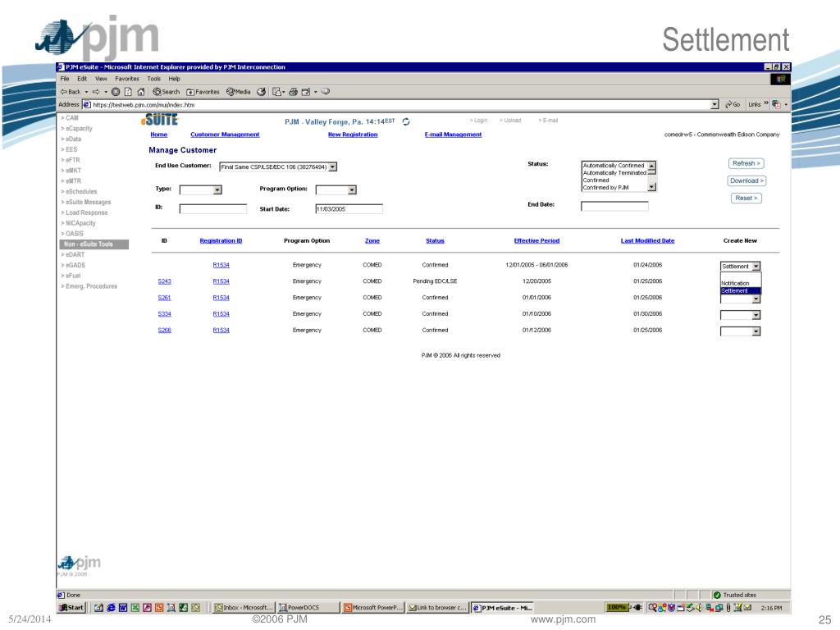Open the Help menu
This screenshot has height=630, width=840.
coord(174,79)
